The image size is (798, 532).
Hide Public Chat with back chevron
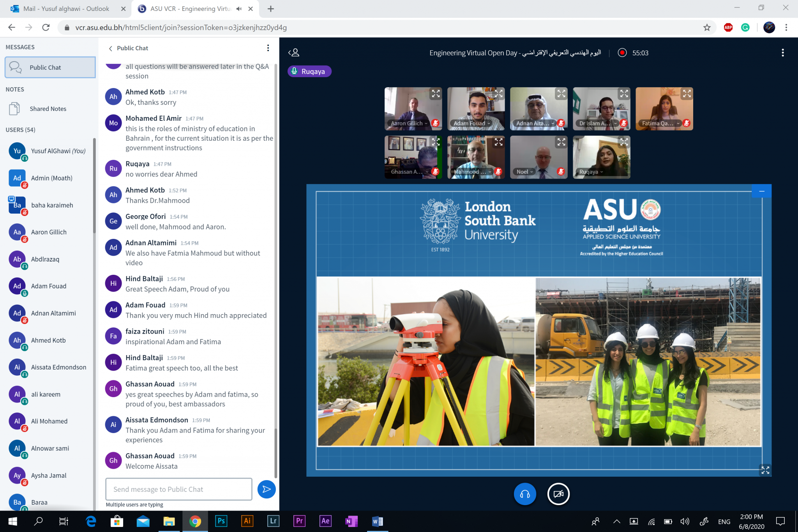point(111,48)
